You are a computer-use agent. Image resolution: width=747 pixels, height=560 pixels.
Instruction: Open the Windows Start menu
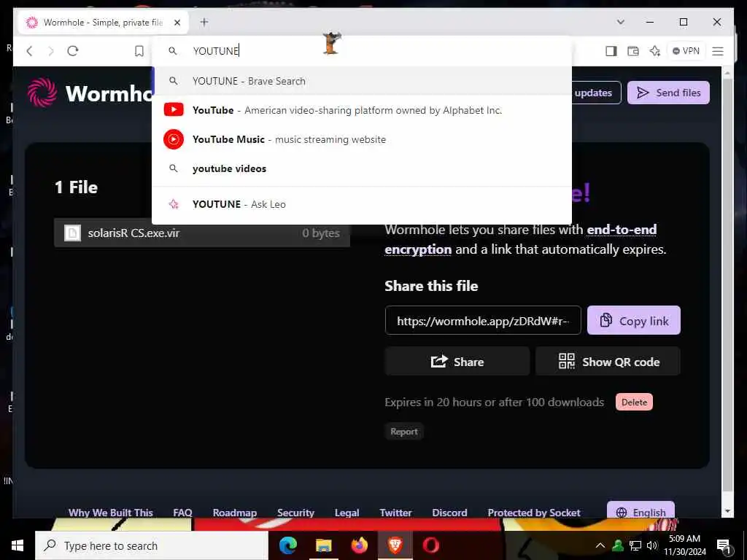(18, 545)
